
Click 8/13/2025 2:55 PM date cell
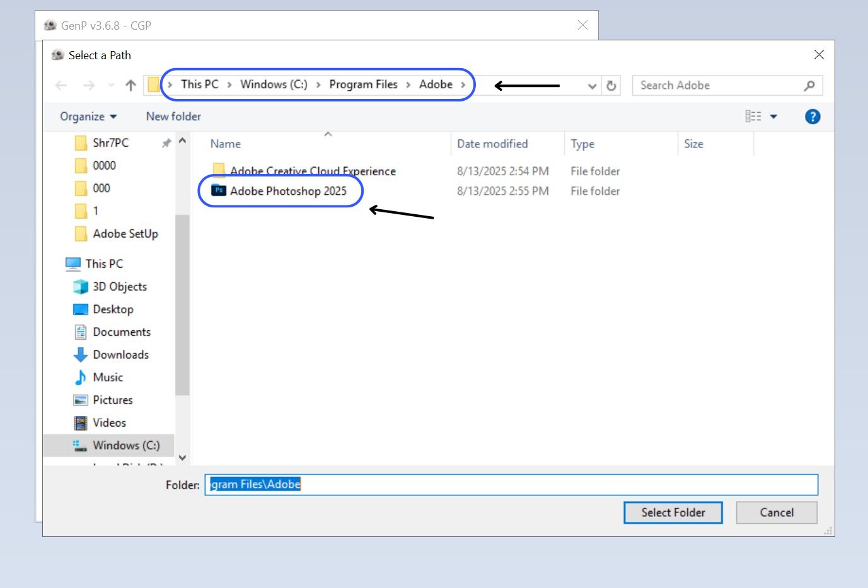tap(502, 191)
